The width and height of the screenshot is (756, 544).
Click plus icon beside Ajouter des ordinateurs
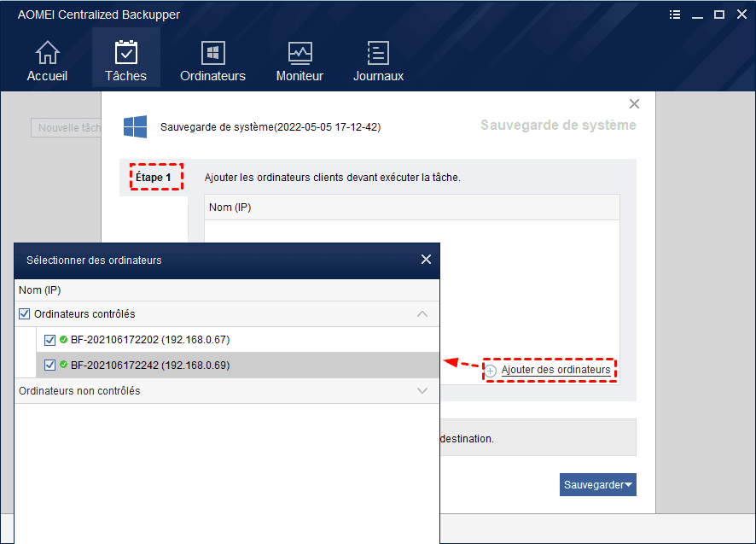click(491, 371)
